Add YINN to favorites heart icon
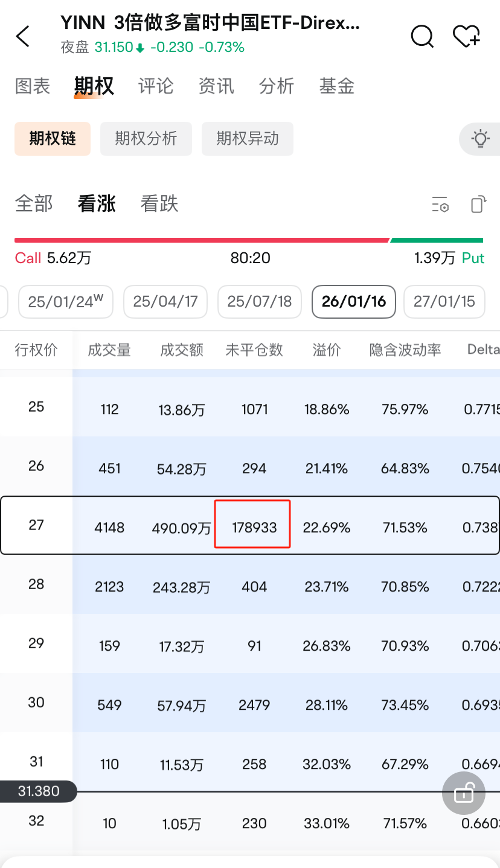500x868 pixels. pos(466,36)
